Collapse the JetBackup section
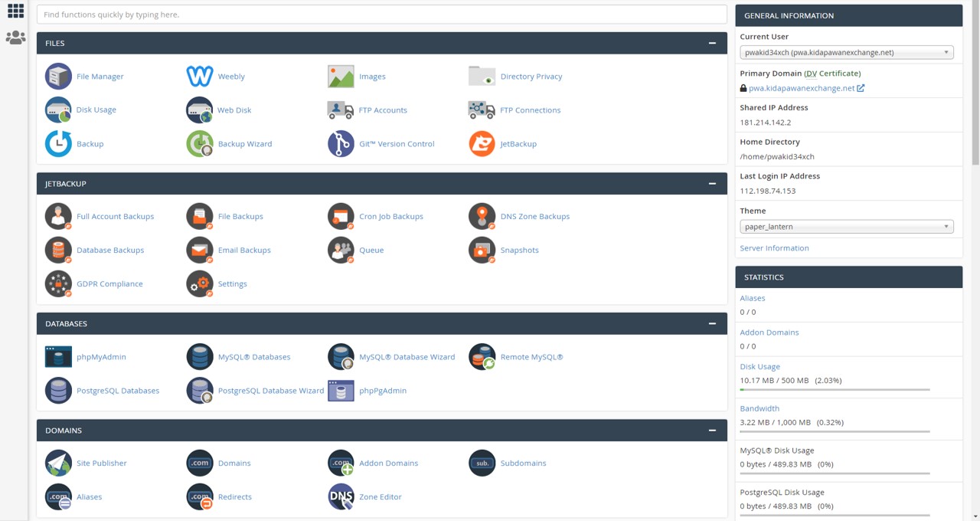 (x=712, y=184)
